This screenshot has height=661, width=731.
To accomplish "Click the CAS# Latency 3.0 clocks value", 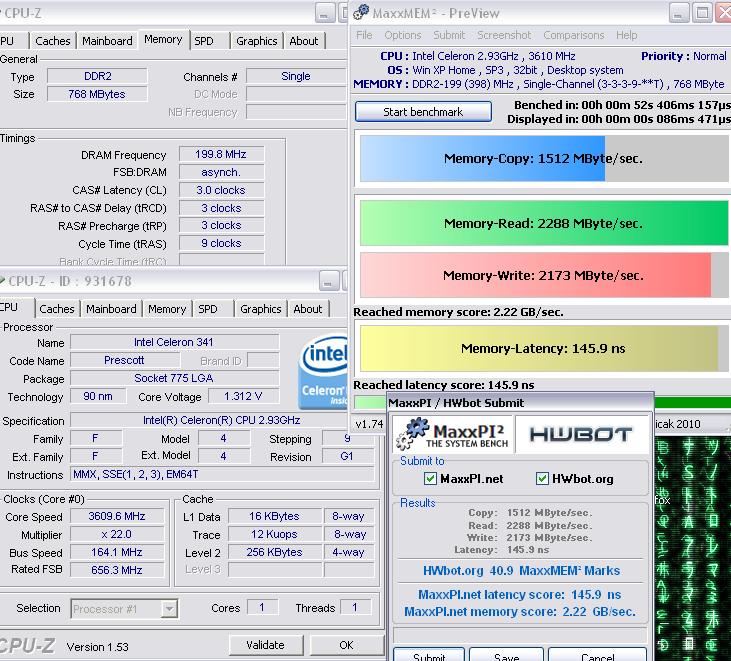I will click(221, 190).
